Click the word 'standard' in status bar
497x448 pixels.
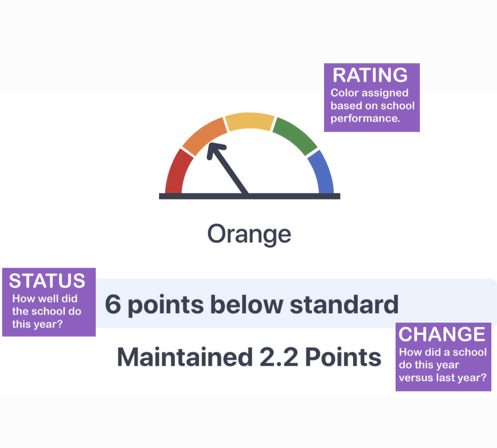[344, 304]
